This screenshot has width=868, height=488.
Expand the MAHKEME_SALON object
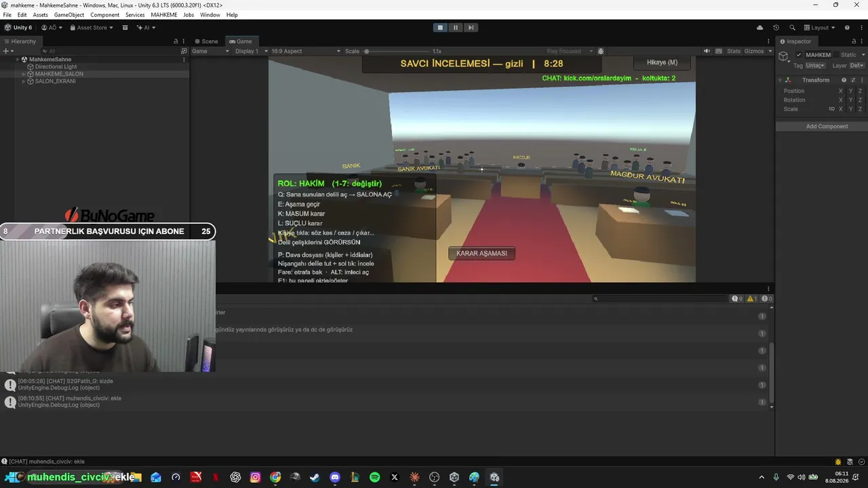pyautogui.click(x=24, y=74)
